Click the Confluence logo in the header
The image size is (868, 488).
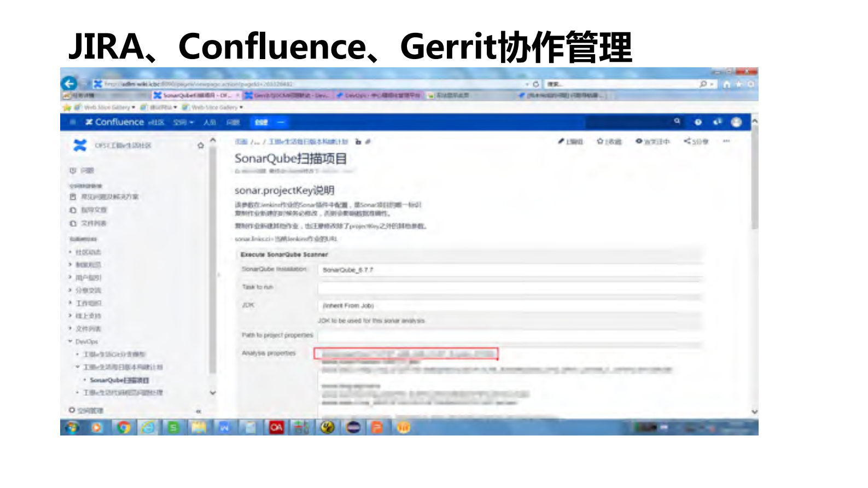(x=114, y=122)
